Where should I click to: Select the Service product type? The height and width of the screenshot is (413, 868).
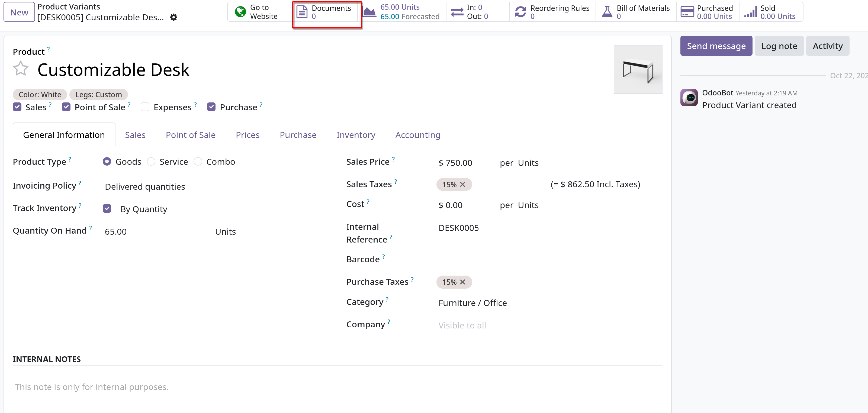151,162
